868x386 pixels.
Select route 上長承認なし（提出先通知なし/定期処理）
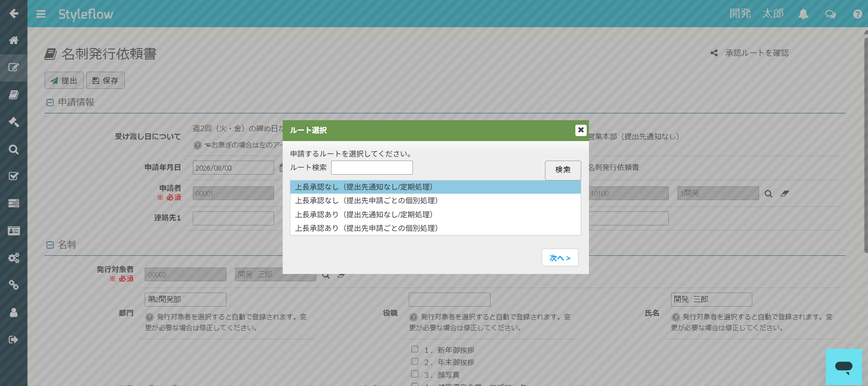(x=436, y=187)
